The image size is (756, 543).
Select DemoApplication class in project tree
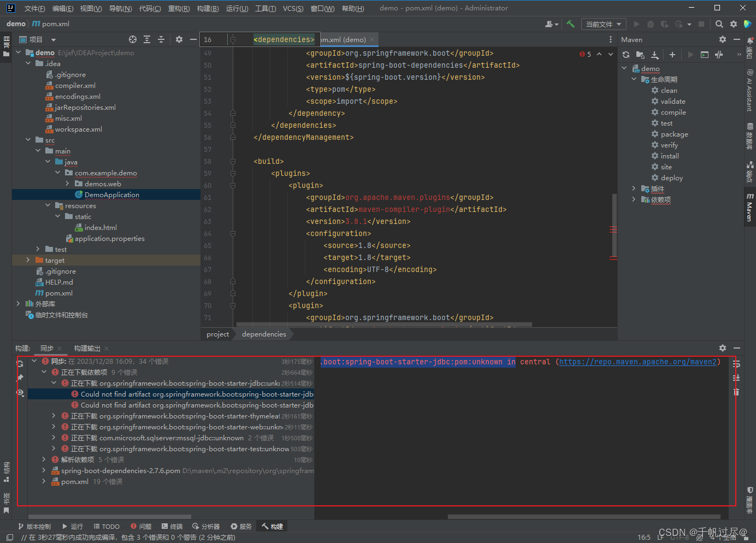click(111, 194)
